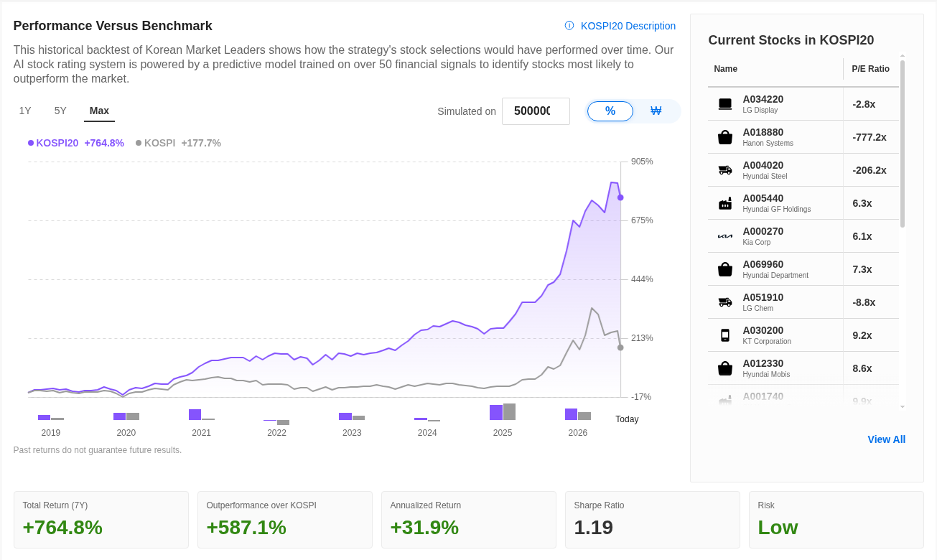Click the Name column header
This screenshot has height=560, width=937.
(x=726, y=69)
